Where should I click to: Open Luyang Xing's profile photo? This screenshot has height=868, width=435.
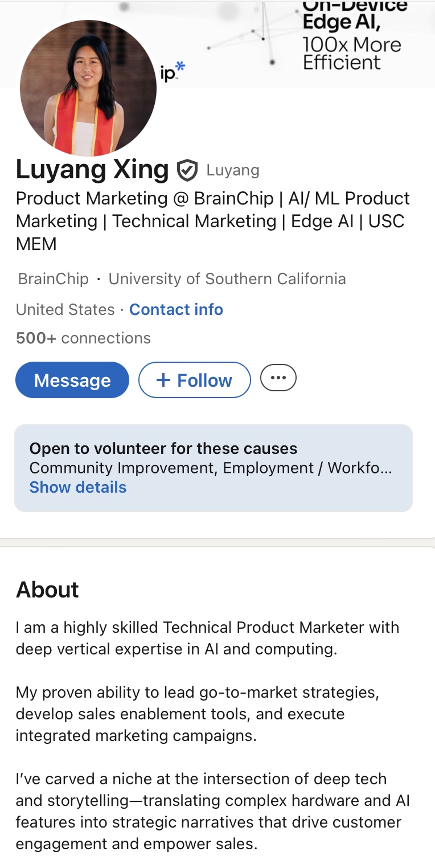[88, 88]
